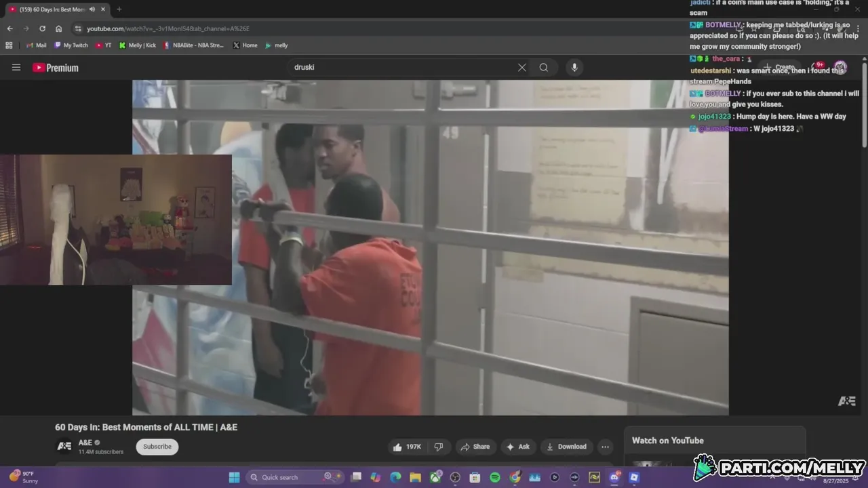
Task: Click the video title text
Action: click(x=146, y=427)
